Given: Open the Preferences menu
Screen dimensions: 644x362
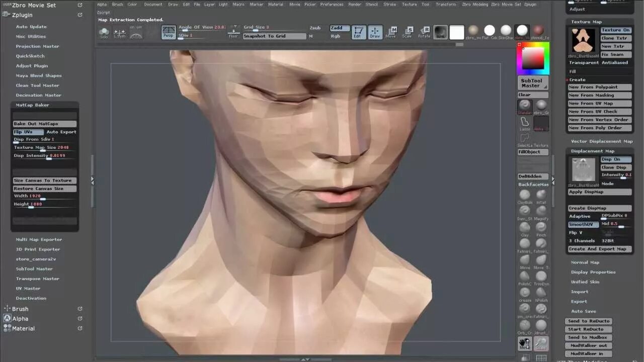Looking at the screenshot, I should click(332, 5).
